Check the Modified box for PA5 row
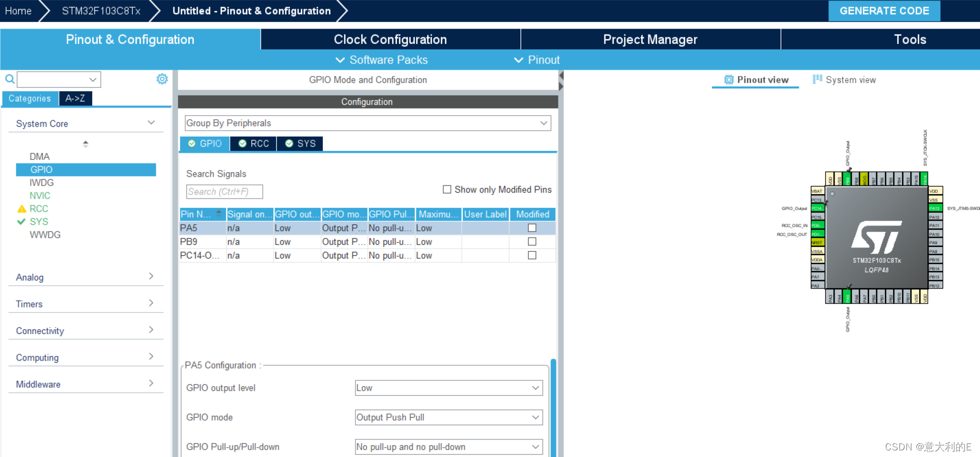Image resolution: width=980 pixels, height=457 pixels. tap(532, 228)
